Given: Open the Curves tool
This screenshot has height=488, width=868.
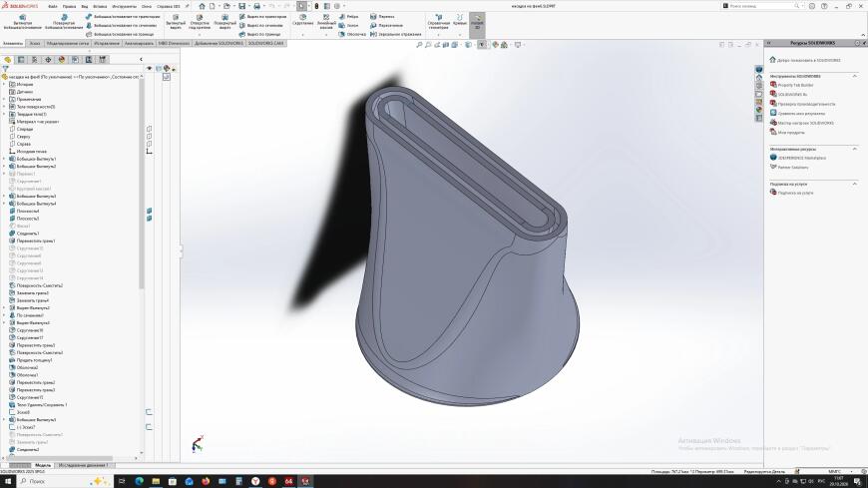Looking at the screenshot, I should [460, 18].
